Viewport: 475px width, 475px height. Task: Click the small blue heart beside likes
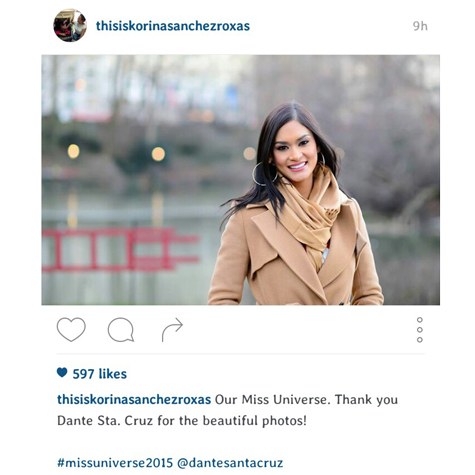coord(62,372)
